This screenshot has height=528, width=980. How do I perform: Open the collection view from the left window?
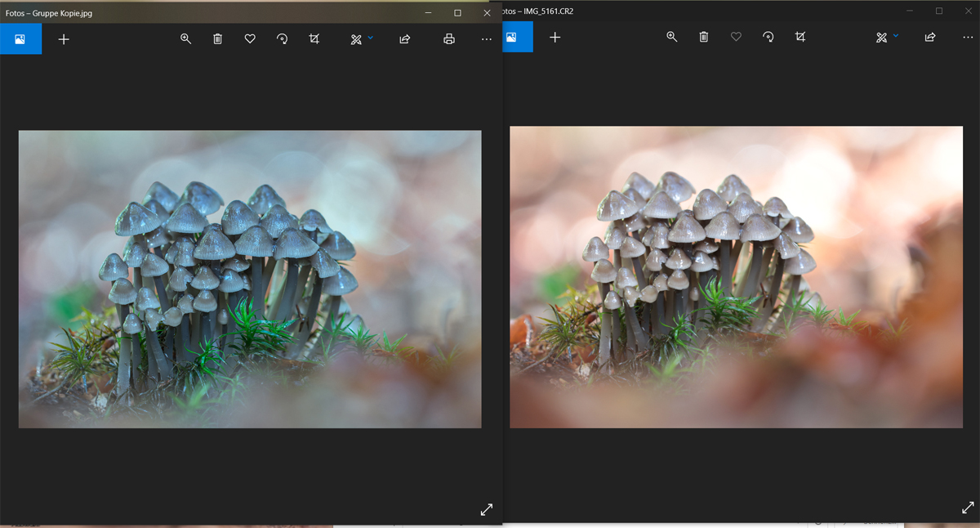pyautogui.click(x=20, y=38)
